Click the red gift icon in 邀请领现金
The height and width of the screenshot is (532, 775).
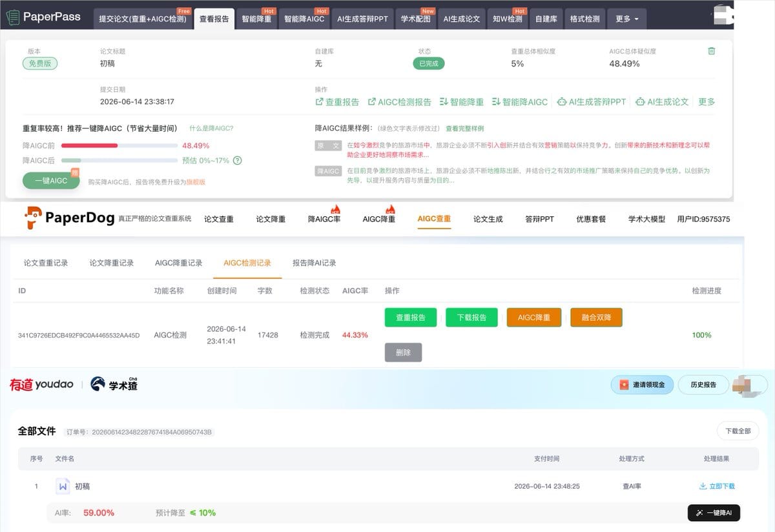pos(624,385)
